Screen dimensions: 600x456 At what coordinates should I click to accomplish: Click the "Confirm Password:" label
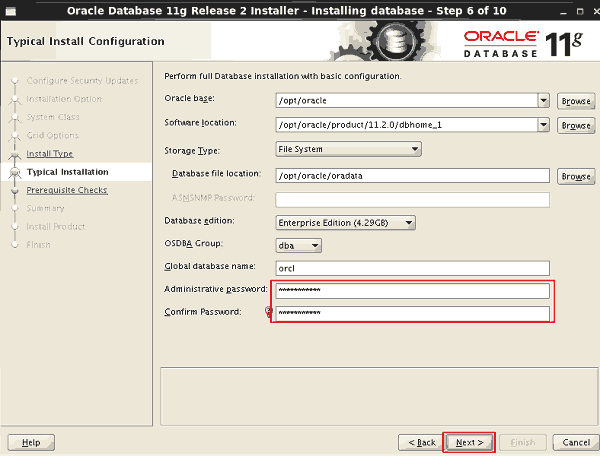203,312
